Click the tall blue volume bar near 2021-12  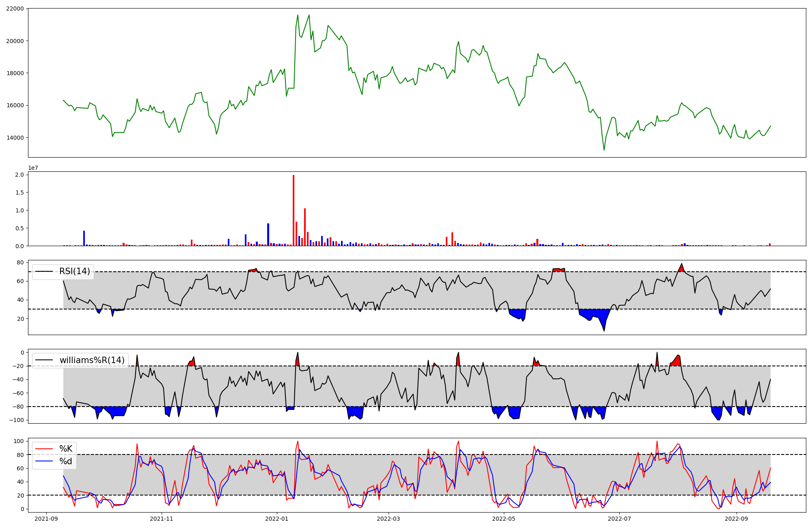(x=268, y=234)
